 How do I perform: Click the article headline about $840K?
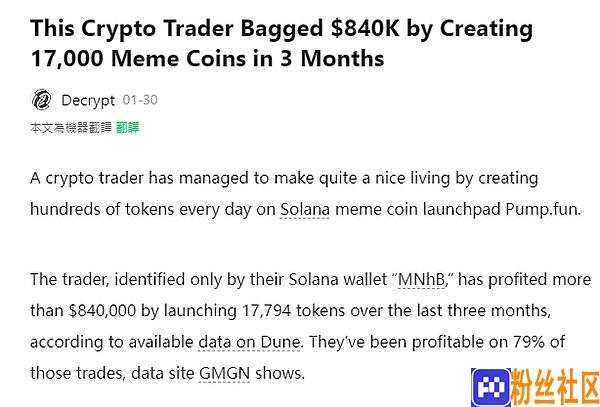(x=281, y=43)
